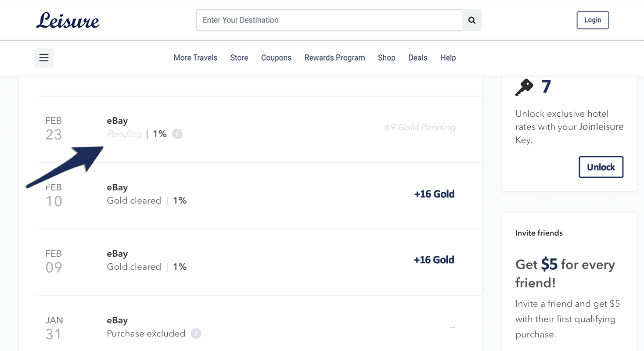Open the Rewards Program menu item

(335, 57)
